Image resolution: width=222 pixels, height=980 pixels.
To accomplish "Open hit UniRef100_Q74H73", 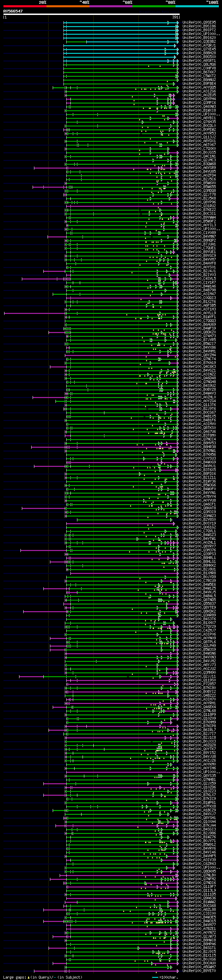I will coord(199,336).
